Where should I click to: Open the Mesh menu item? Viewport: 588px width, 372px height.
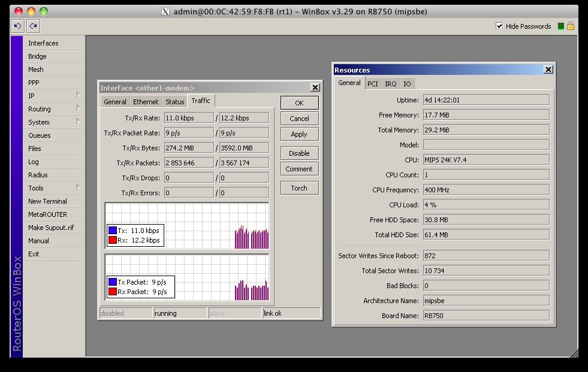click(54, 69)
